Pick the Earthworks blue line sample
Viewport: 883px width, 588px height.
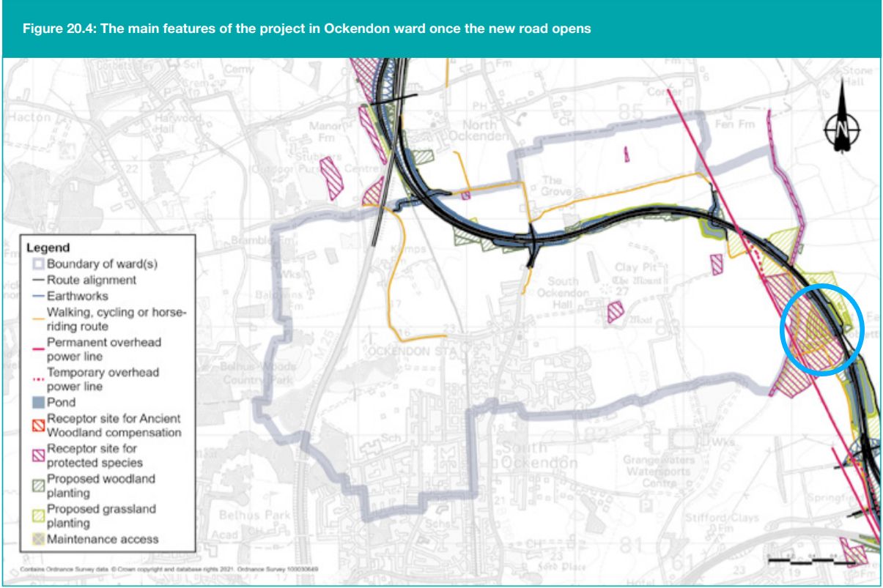pyautogui.click(x=39, y=296)
